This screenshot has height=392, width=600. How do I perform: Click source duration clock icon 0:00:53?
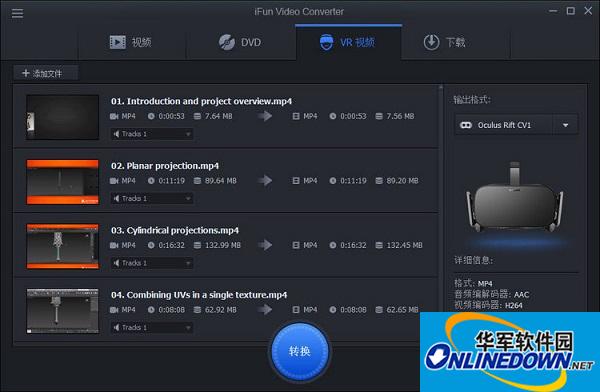pos(151,116)
